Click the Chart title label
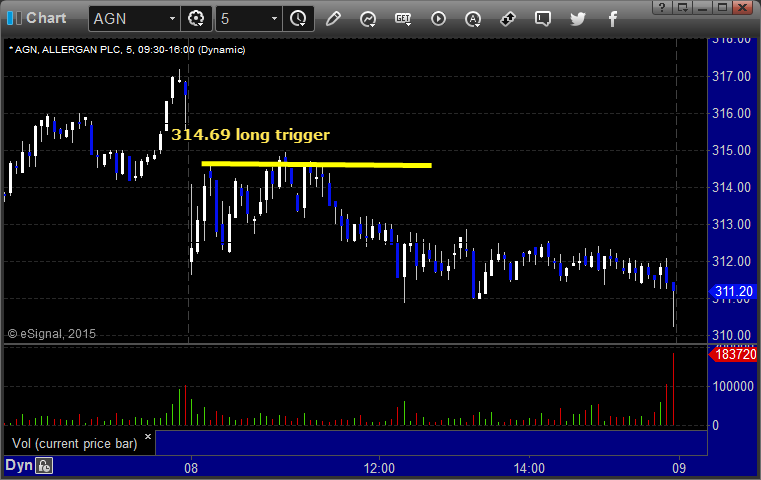 tap(46, 18)
